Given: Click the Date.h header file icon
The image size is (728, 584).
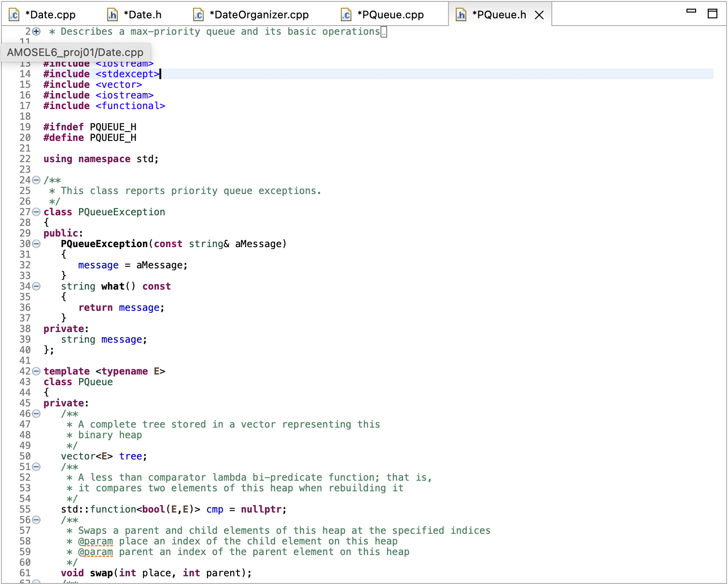Looking at the screenshot, I should (x=112, y=15).
